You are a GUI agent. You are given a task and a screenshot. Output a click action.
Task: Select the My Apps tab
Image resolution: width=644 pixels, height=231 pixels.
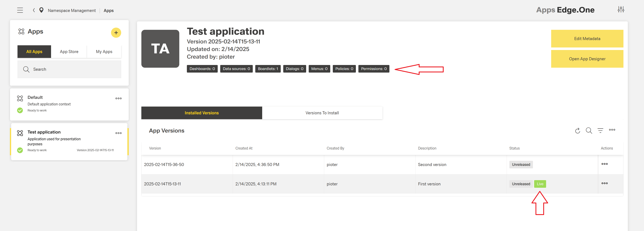[x=104, y=52]
